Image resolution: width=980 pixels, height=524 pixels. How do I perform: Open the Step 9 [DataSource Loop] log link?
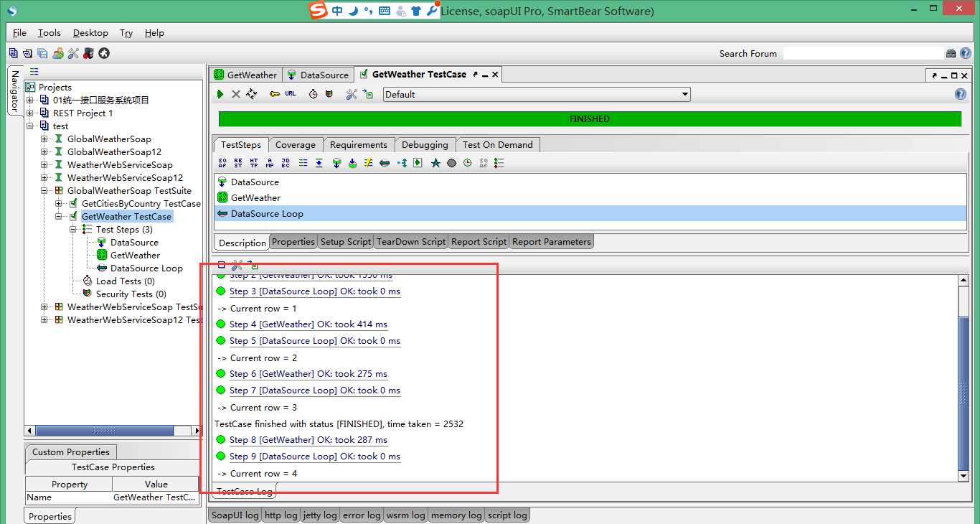315,457
